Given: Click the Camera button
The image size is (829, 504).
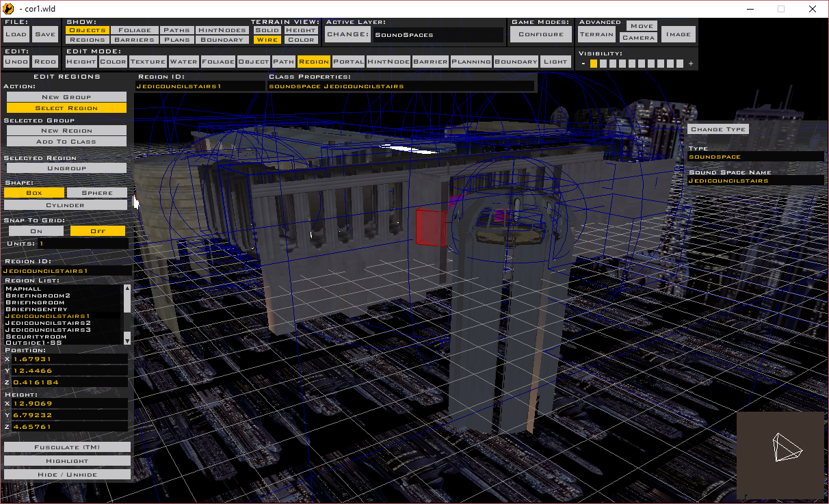Looking at the screenshot, I should coord(640,38).
